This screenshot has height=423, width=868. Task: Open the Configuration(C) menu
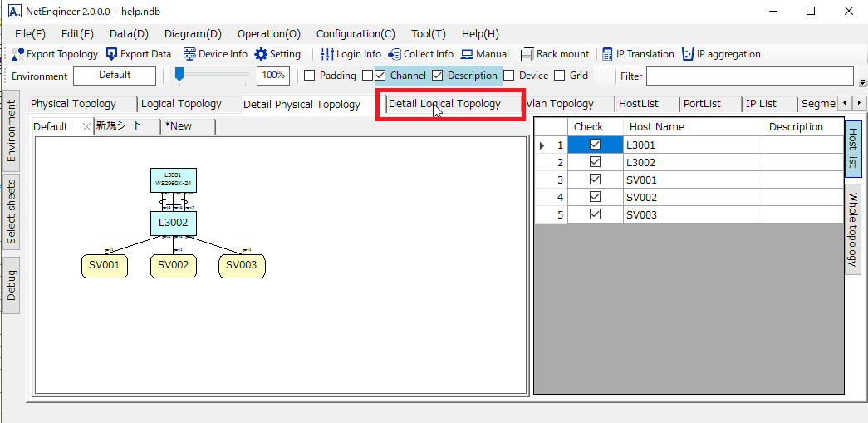(x=356, y=34)
